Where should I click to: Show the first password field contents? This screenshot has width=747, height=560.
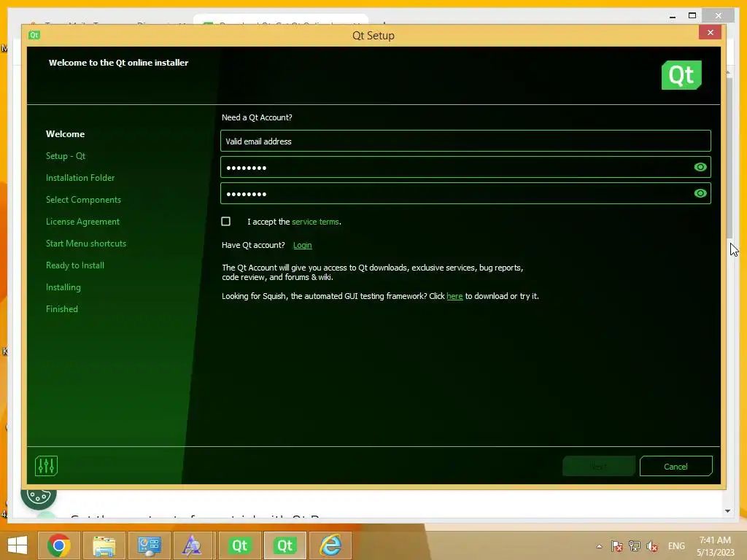(x=700, y=167)
